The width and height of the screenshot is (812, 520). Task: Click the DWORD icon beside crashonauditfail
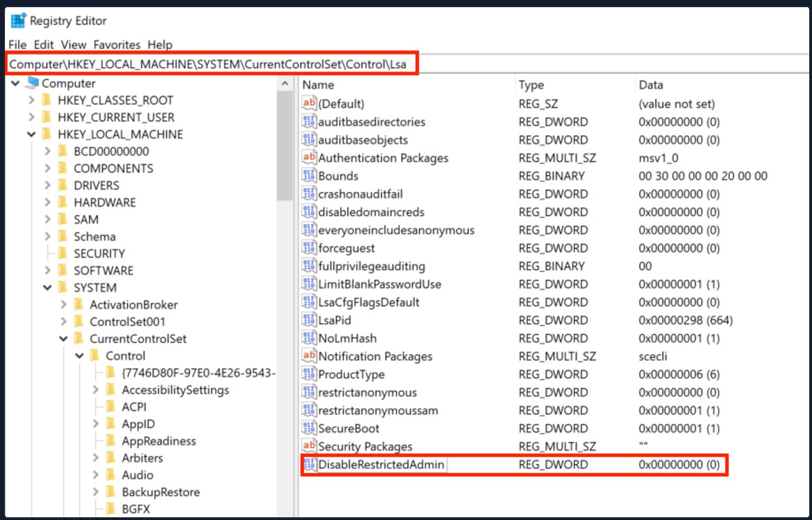click(x=309, y=193)
